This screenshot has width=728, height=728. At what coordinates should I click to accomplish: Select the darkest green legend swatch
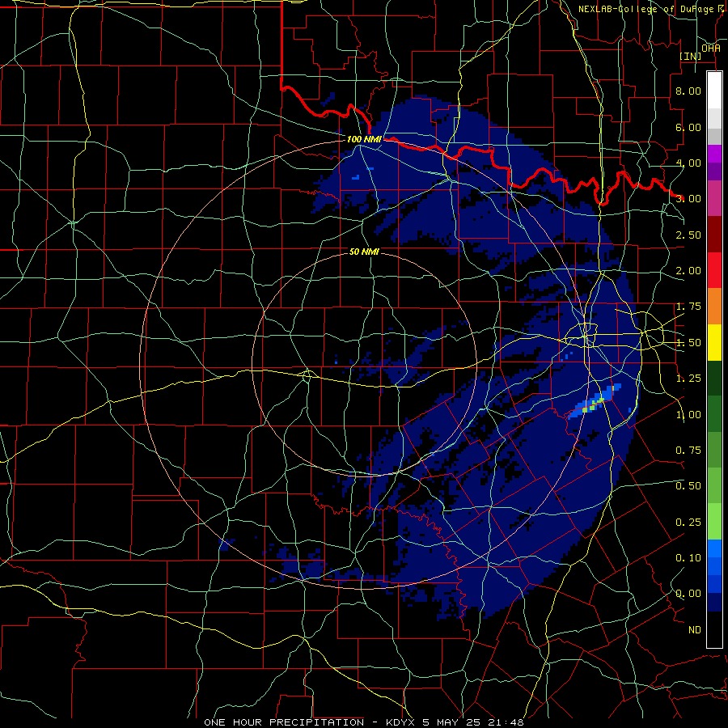(714, 378)
